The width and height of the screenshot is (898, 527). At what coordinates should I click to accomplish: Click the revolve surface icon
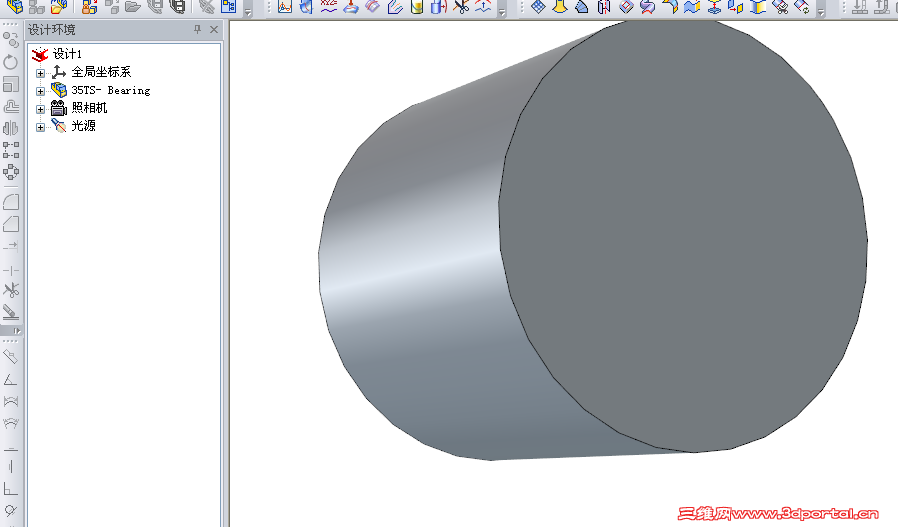pyautogui.click(x=604, y=6)
